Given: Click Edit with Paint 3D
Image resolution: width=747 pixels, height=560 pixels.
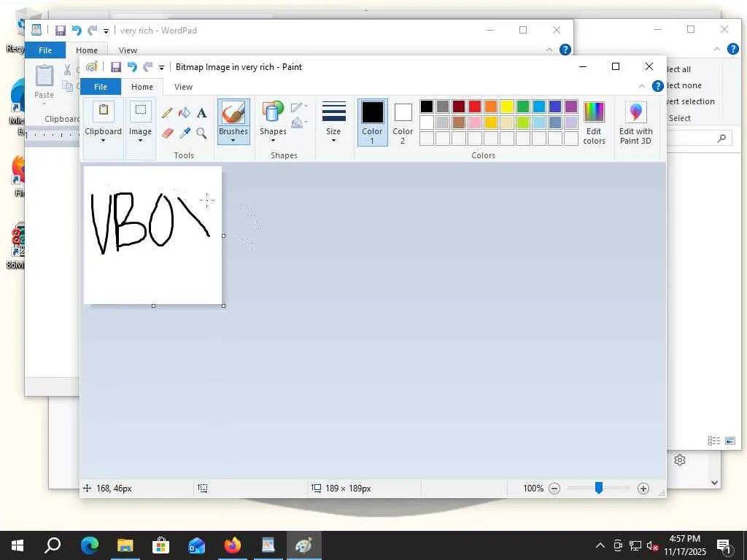Looking at the screenshot, I should (x=635, y=122).
